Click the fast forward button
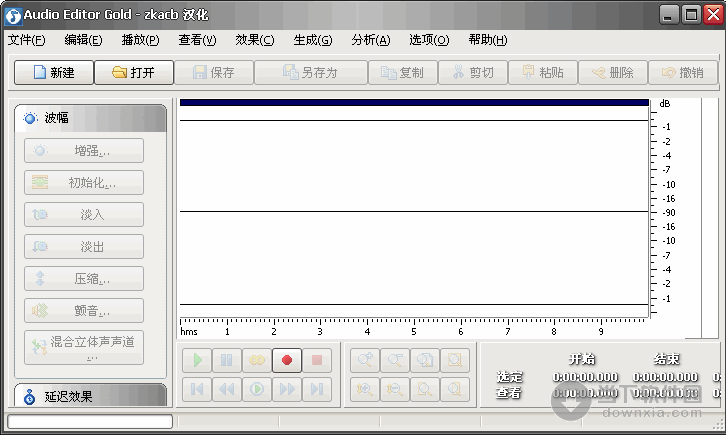This screenshot has width=726, height=435. 287,389
